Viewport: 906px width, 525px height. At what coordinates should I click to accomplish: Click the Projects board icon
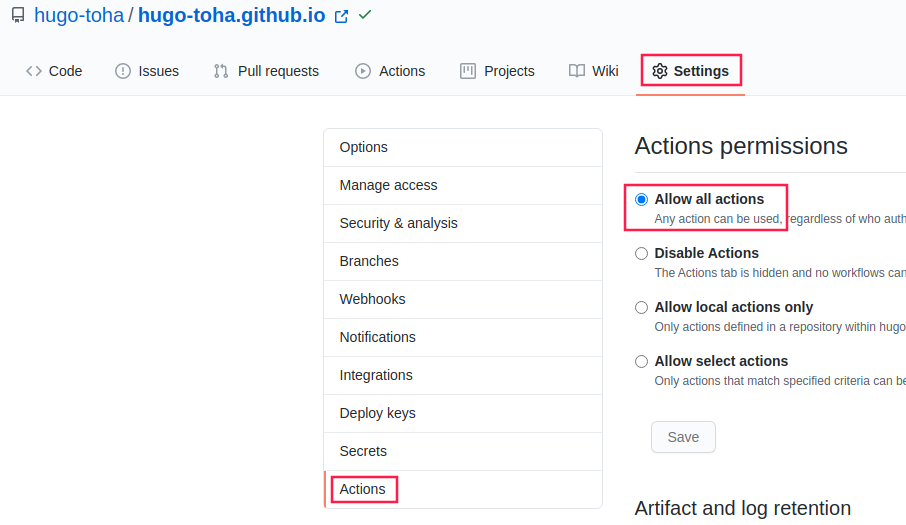coord(468,71)
